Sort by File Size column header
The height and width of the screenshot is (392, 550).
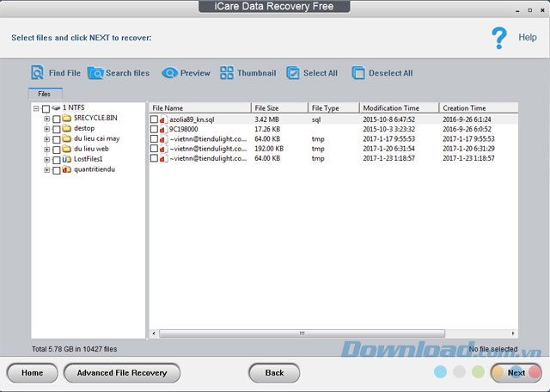tap(278, 108)
